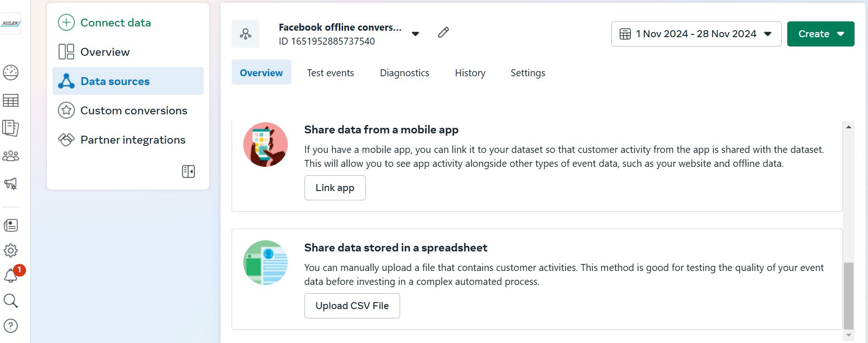Image resolution: width=868 pixels, height=343 pixels.
Task: Collapse the left navigation panel
Action: [x=188, y=171]
